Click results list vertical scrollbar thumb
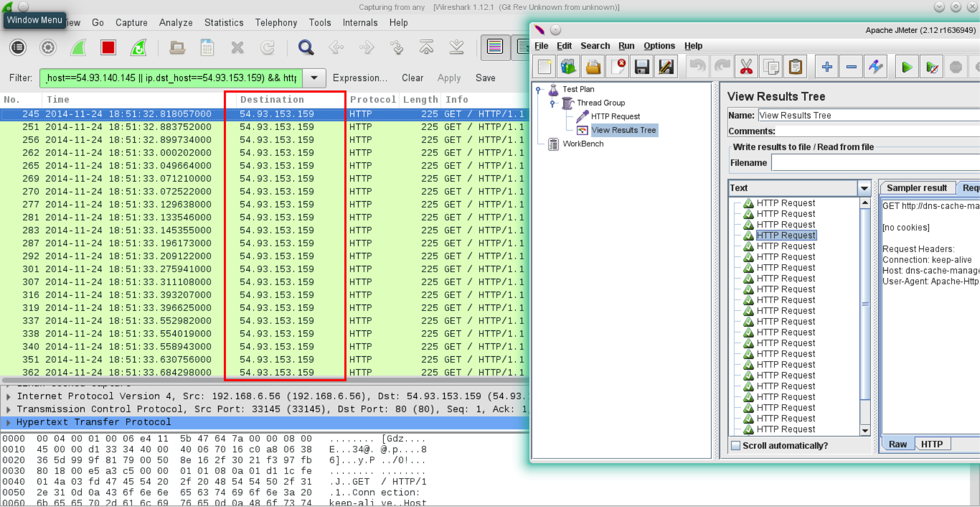This screenshot has height=507, width=980. coord(865,304)
